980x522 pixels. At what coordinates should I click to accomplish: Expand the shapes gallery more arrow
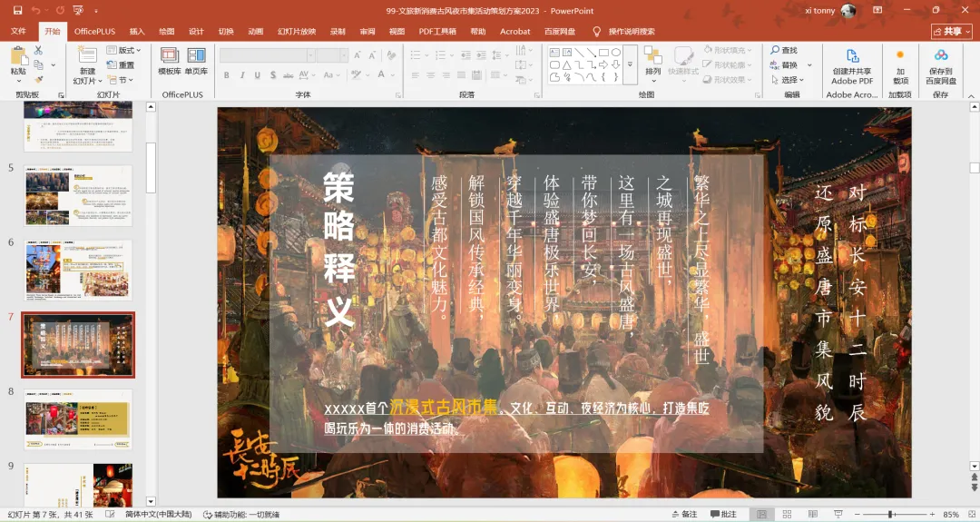(630, 64)
